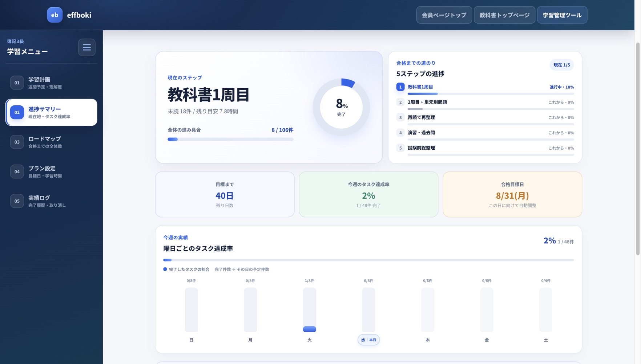Viewport: 641px width, 364px height.
Task: Open 会員ページトップ in the header
Action: pyautogui.click(x=444, y=15)
